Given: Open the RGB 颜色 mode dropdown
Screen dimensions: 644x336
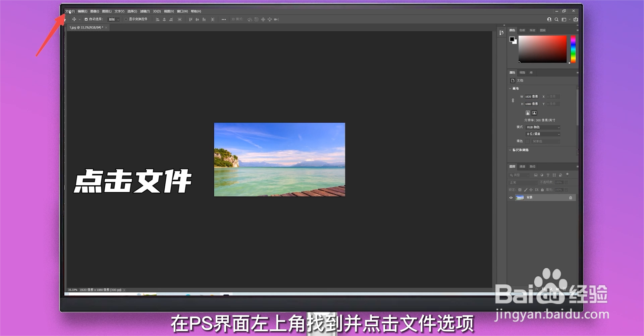Looking at the screenshot, I should pyautogui.click(x=543, y=127).
